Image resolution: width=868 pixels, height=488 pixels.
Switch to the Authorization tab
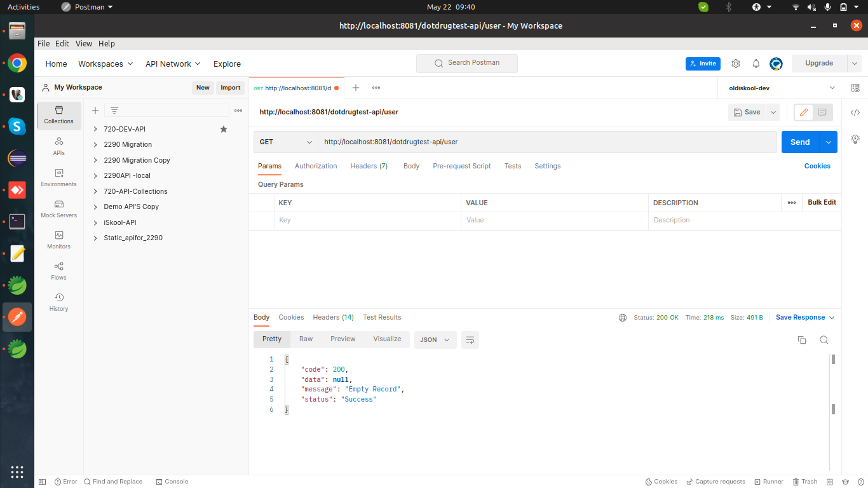pos(316,166)
